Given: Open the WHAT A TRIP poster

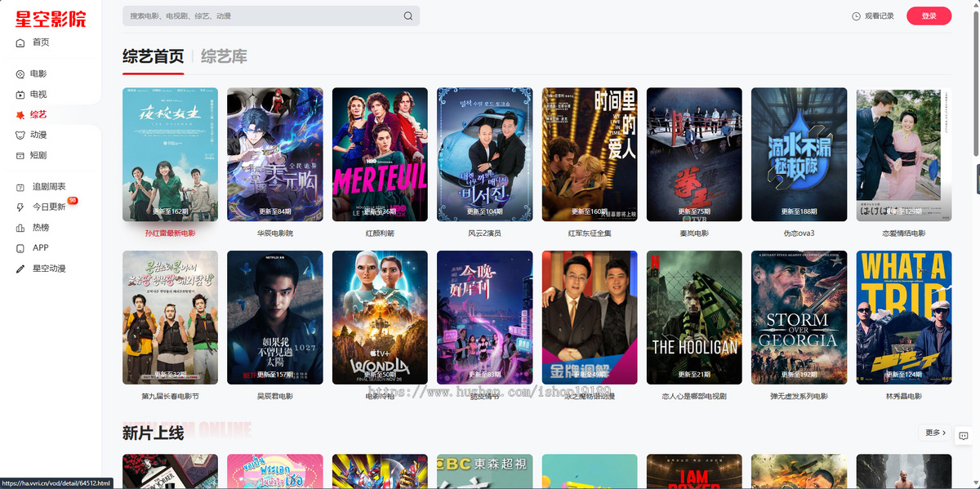Looking at the screenshot, I should (904, 318).
